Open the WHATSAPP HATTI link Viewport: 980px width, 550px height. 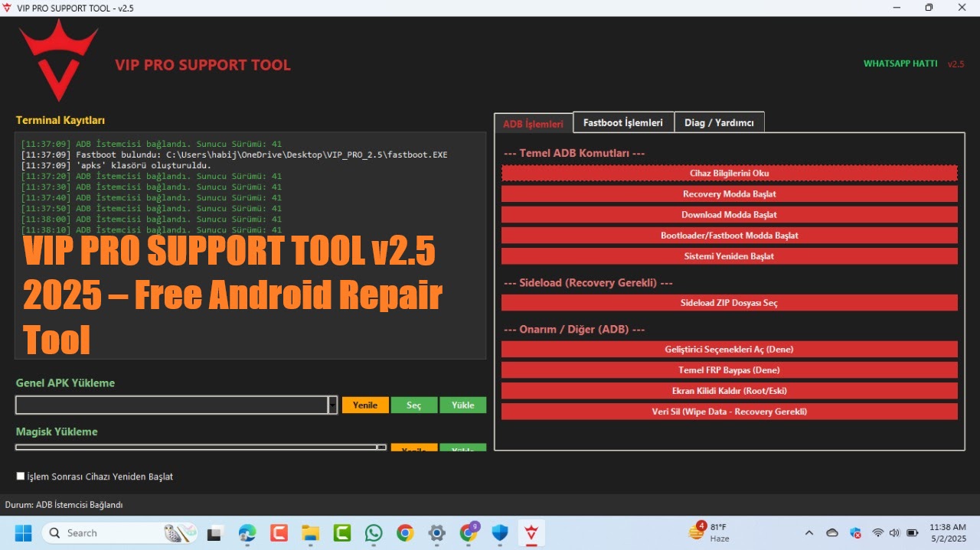click(x=900, y=63)
